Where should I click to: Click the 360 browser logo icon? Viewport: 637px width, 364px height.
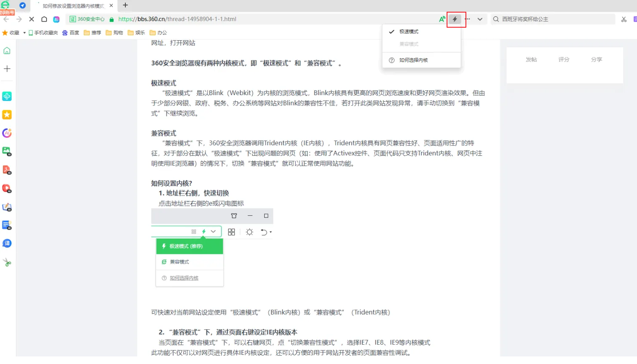(x=6, y=5)
